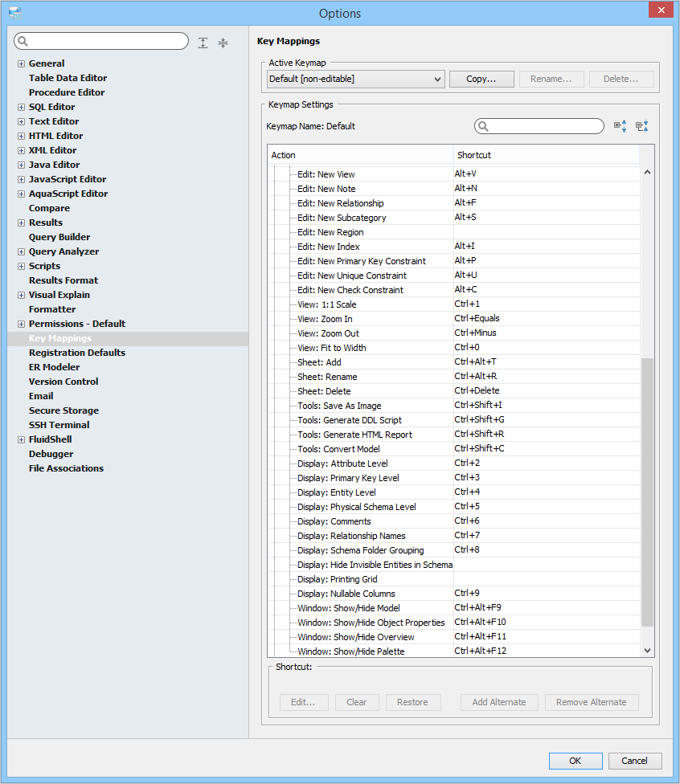
Task: Click the Shortcut column header
Action: (x=547, y=155)
